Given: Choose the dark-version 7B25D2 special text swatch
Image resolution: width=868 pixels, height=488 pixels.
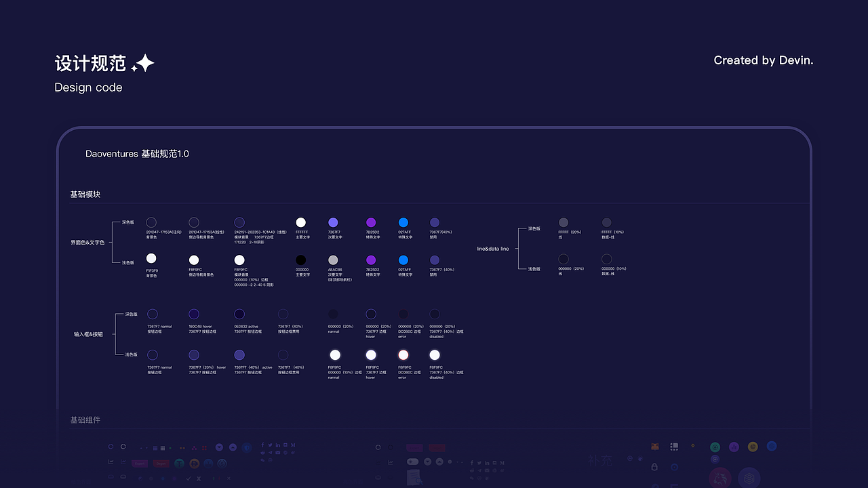Looking at the screenshot, I should [x=371, y=222].
